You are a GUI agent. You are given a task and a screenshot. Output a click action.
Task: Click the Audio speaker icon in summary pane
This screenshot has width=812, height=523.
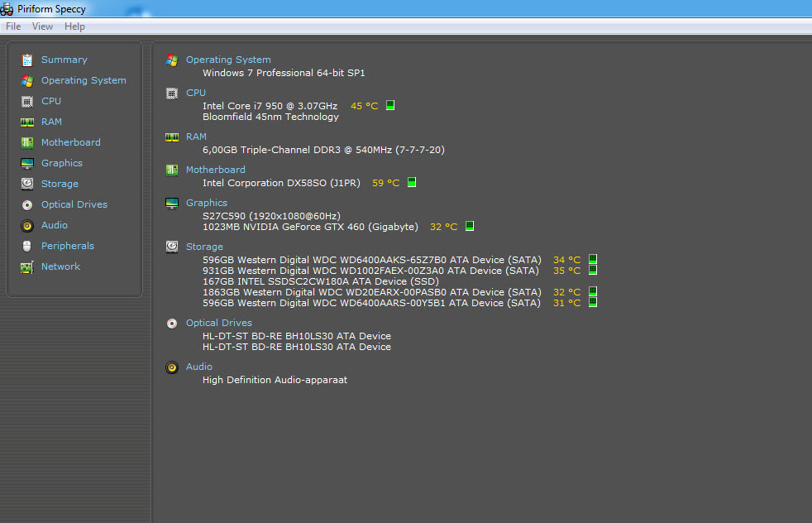click(x=172, y=367)
